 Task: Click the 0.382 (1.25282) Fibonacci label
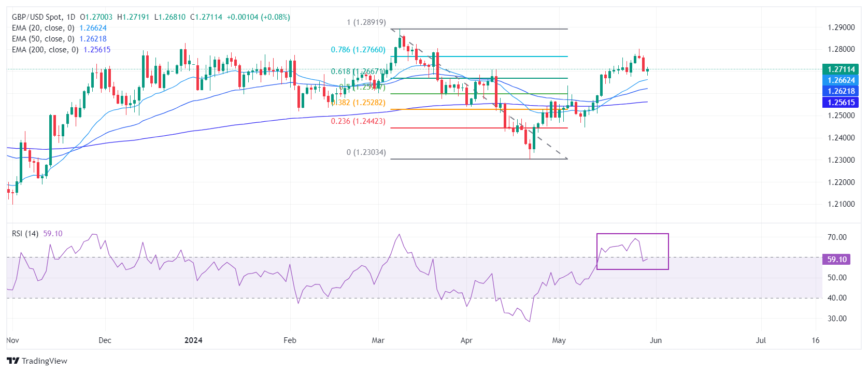[359, 103]
